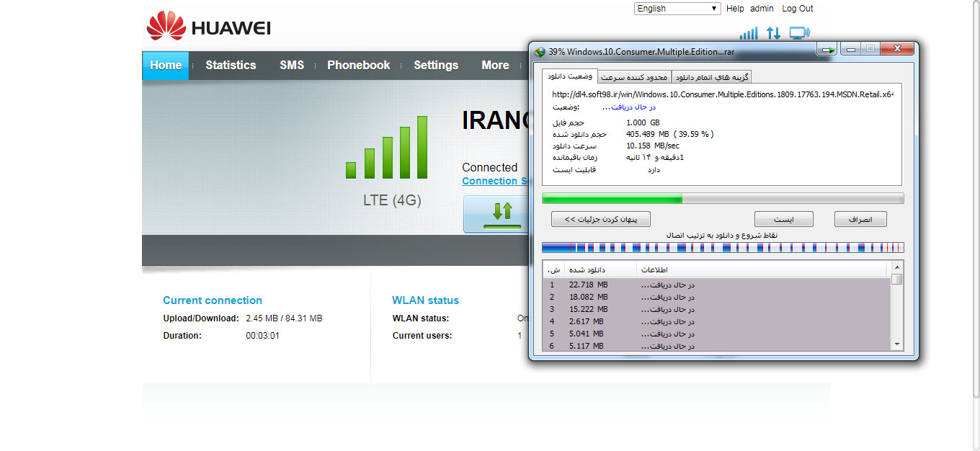This screenshot has width=980, height=451.
Task: Click the 2.45 MB / 84.31 MB value
Action: (284, 318)
